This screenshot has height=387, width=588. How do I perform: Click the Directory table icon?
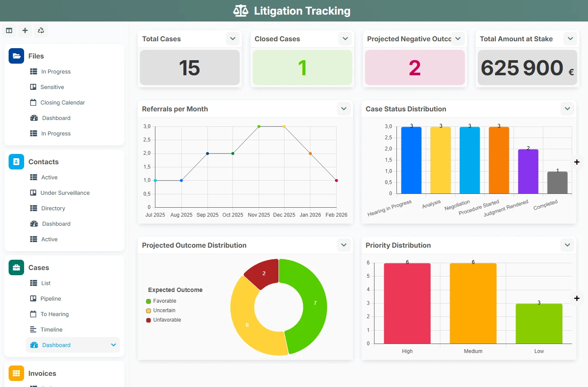click(34, 208)
